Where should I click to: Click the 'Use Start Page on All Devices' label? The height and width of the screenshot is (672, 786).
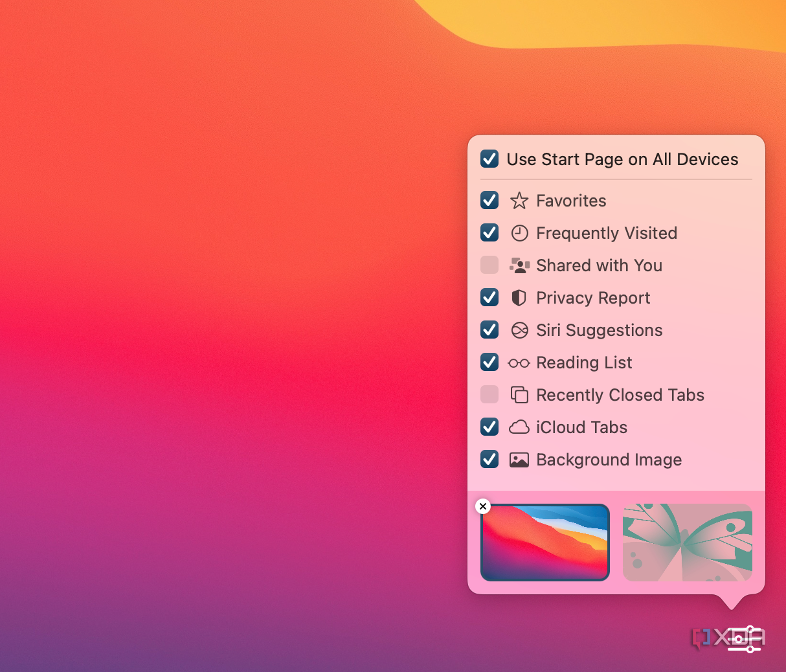(x=622, y=159)
